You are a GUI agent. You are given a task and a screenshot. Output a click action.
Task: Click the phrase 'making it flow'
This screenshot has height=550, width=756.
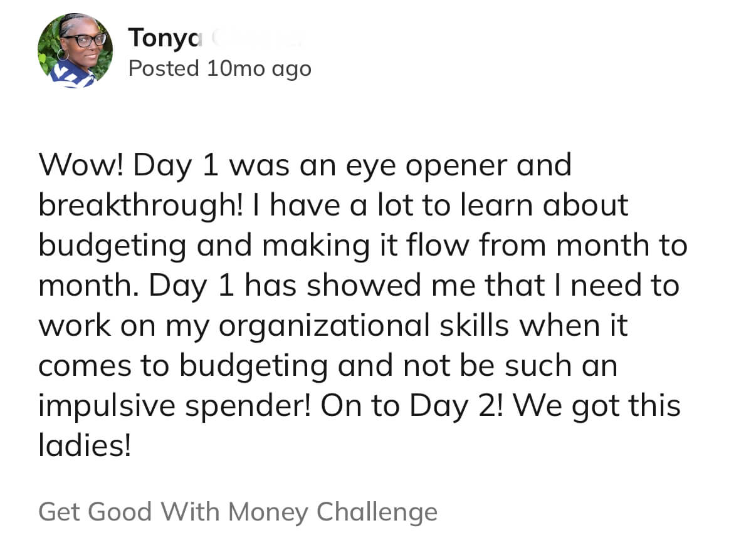(x=365, y=247)
